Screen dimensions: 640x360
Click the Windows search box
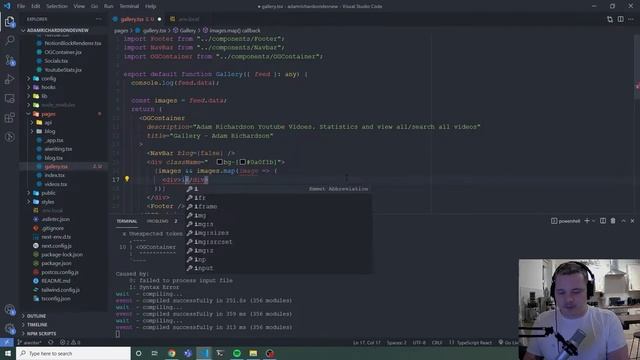[73, 353]
